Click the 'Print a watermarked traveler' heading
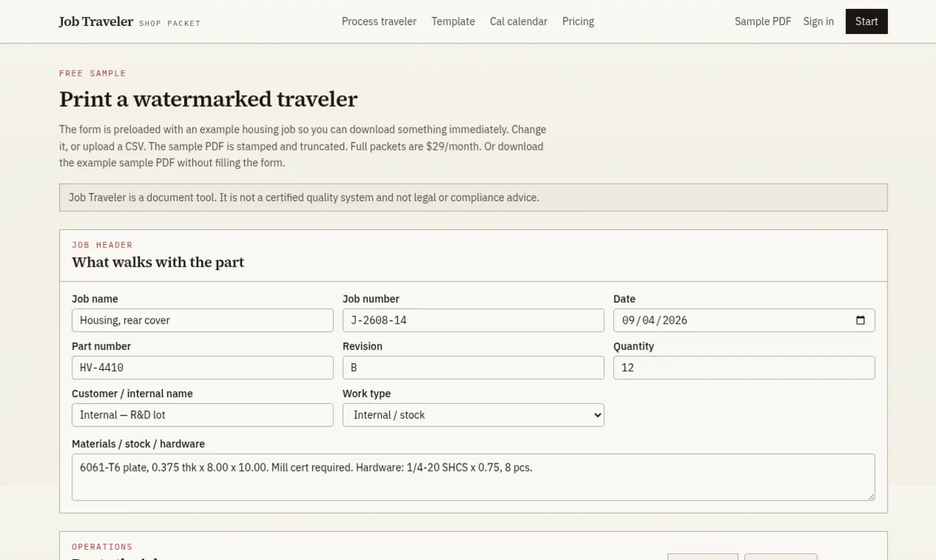This screenshot has width=936, height=560. point(208,99)
